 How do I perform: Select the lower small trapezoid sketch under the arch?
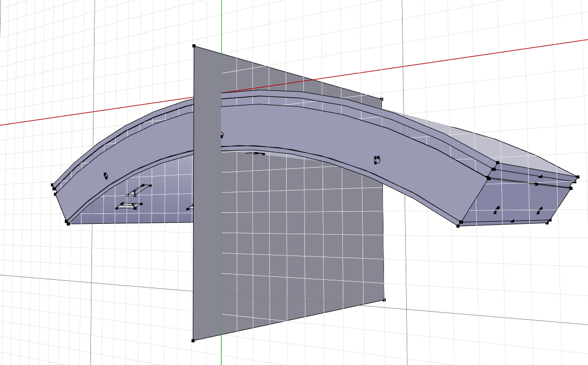point(129,206)
